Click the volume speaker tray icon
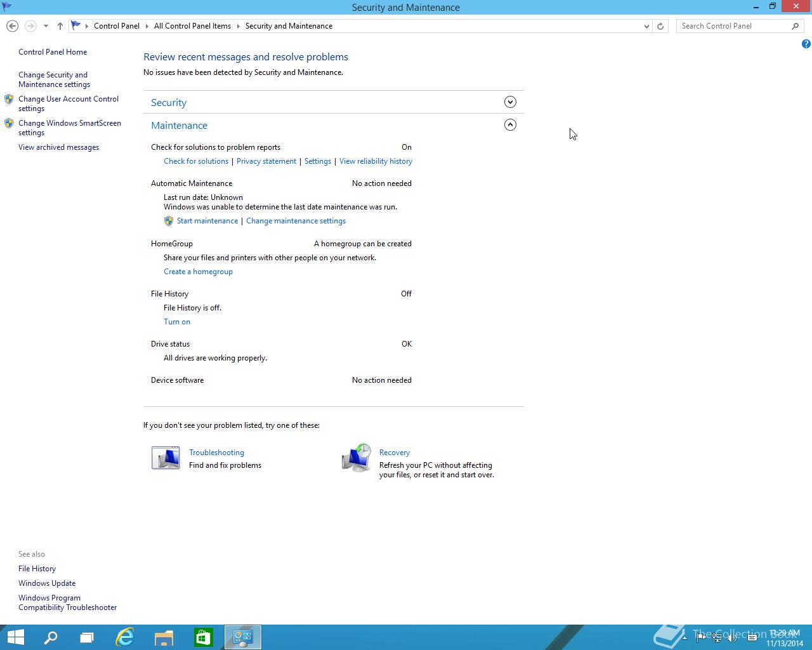Viewport: 812px width, 650px height. pyautogui.click(x=732, y=638)
